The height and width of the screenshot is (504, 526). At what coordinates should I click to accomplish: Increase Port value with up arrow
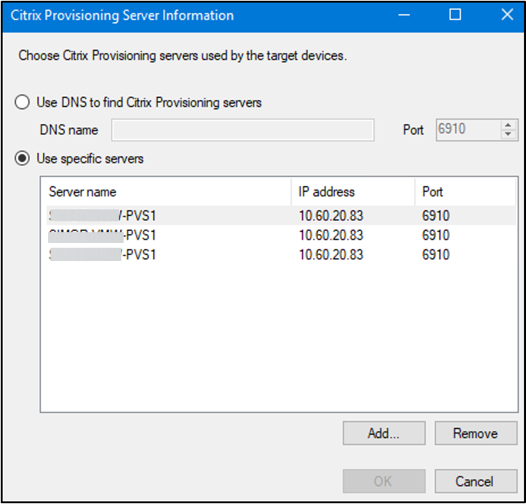click(508, 125)
